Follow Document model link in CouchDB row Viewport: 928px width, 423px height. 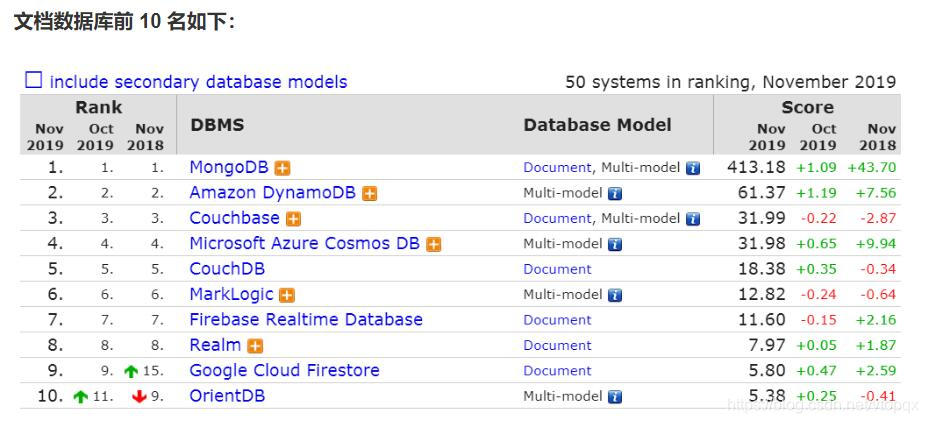[x=557, y=269]
